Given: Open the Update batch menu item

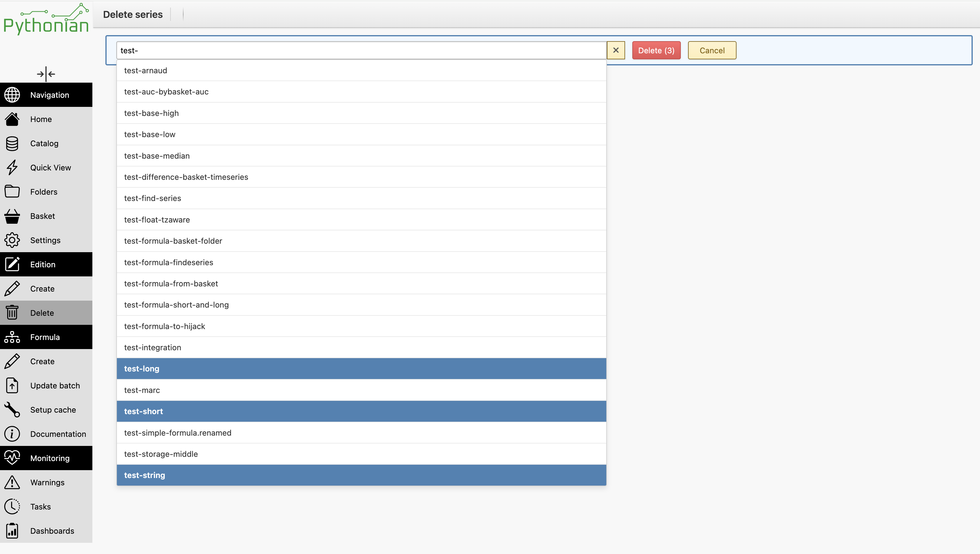Looking at the screenshot, I should pos(46,385).
